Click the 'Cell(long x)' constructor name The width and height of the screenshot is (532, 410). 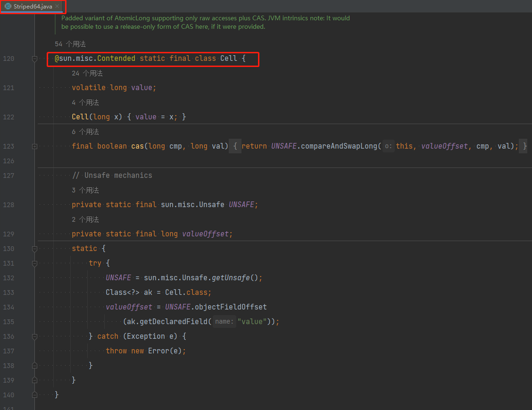80,117
